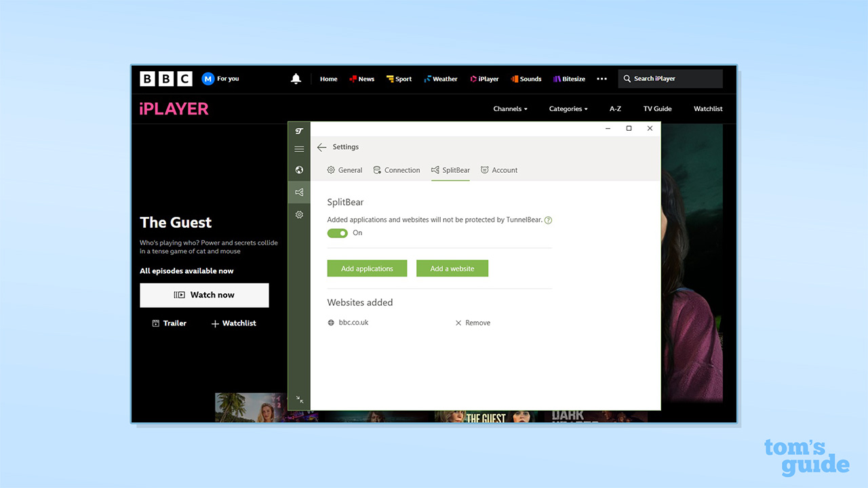Remove bbc.co.uk from websites added
The image size is (868, 488).
(x=473, y=323)
